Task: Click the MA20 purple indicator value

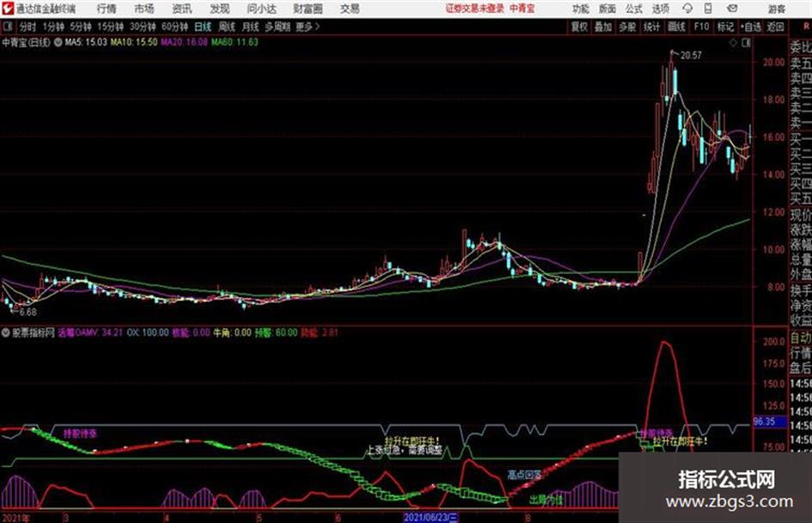Action: tap(185, 42)
